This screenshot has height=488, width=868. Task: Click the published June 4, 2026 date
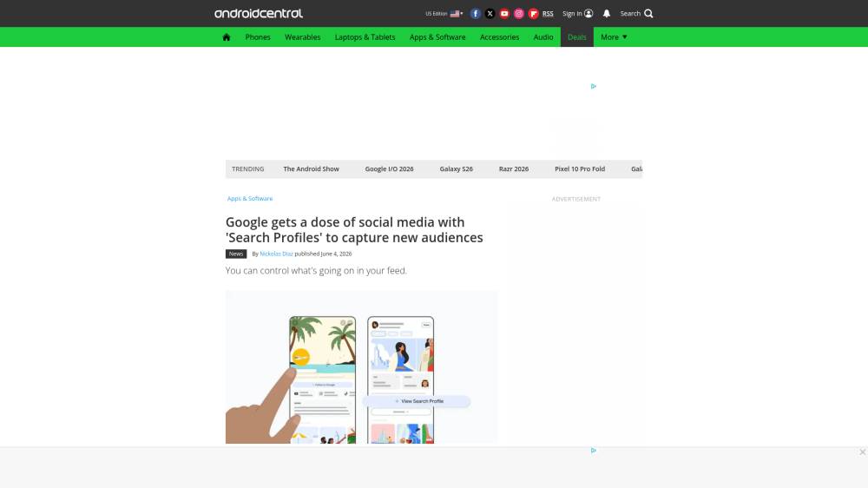pyautogui.click(x=323, y=254)
